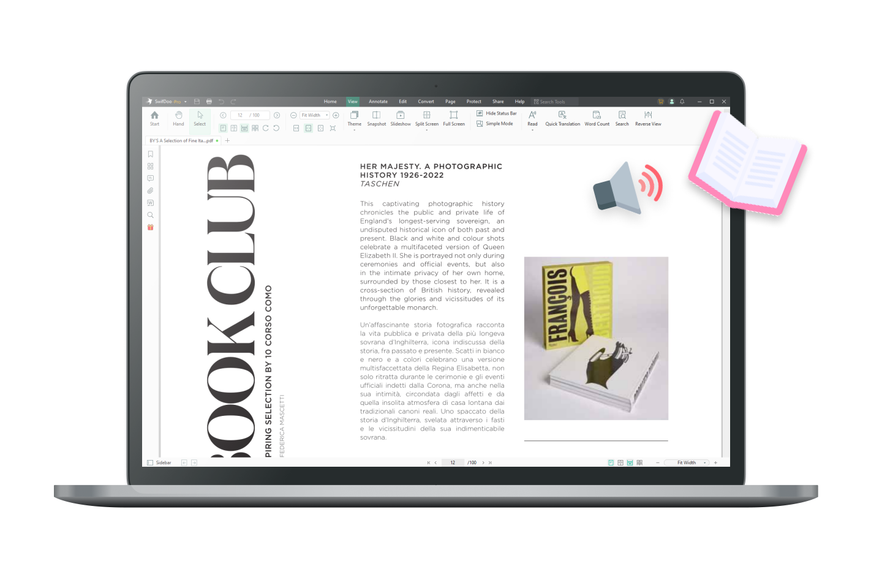Open Read aloud dropdown
This screenshot has width=882, height=588.
[532, 119]
